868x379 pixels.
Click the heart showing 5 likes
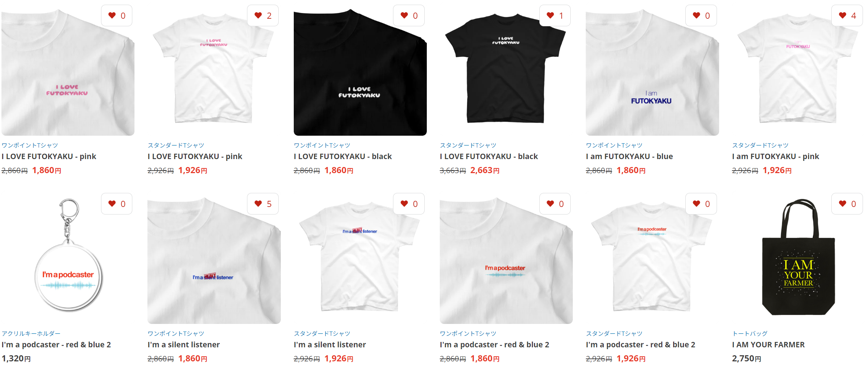(263, 204)
